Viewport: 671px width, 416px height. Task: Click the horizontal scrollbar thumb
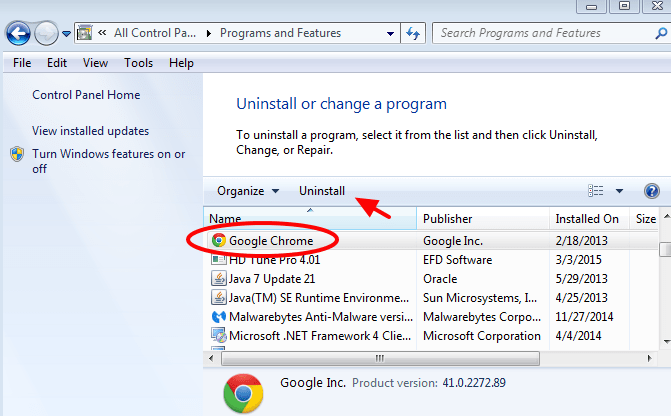[x=380, y=358]
